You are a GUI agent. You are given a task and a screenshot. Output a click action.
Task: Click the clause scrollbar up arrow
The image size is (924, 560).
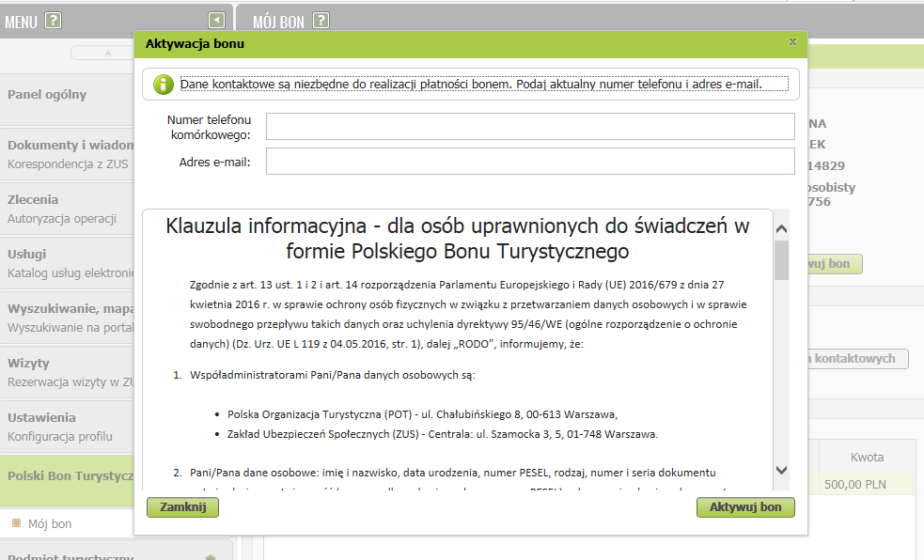point(781,228)
